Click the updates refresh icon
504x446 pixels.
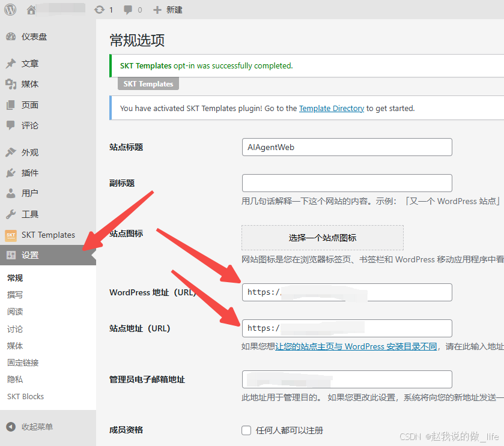99,10
